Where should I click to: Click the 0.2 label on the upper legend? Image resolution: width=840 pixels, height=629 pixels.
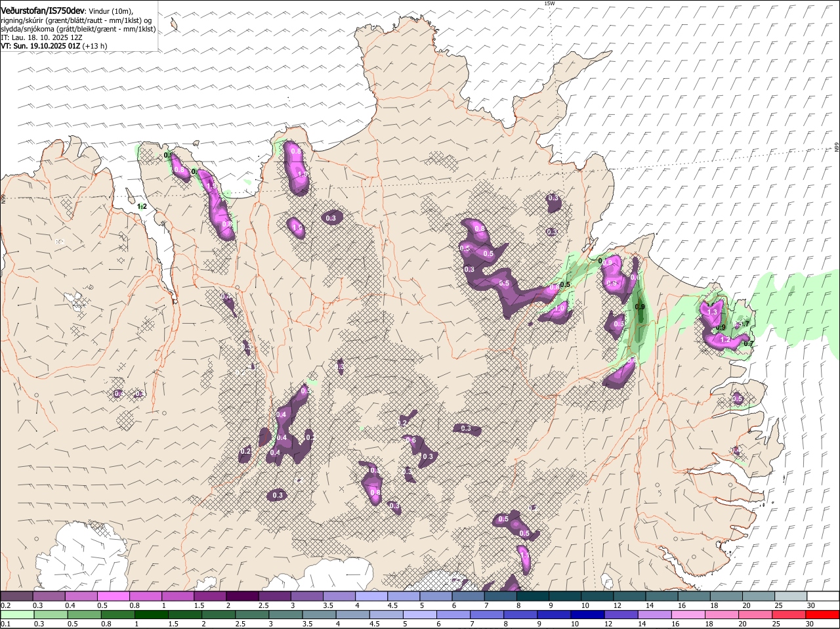coord(6,605)
